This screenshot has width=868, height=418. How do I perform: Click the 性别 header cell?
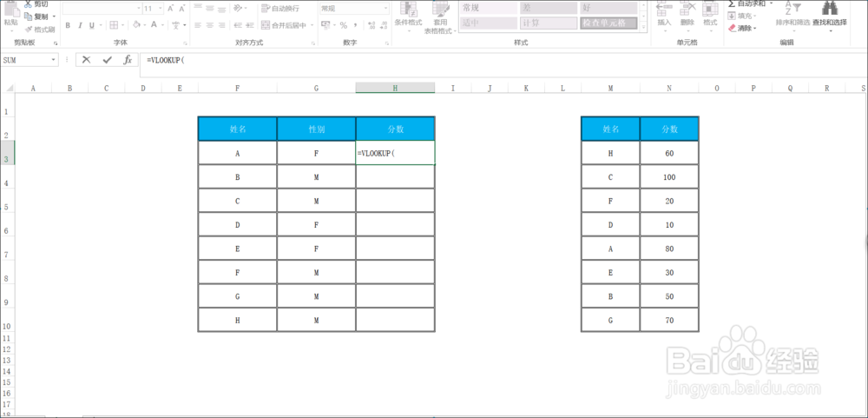coord(316,129)
